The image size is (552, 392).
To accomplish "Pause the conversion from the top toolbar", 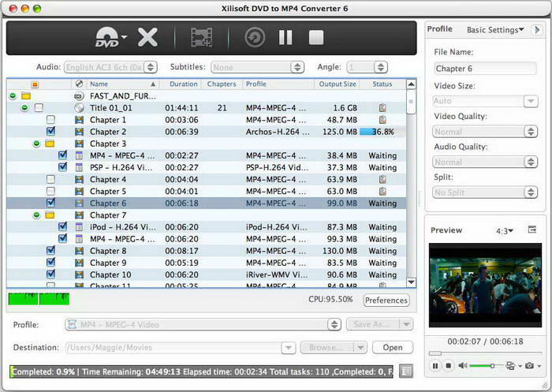I will (x=285, y=37).
